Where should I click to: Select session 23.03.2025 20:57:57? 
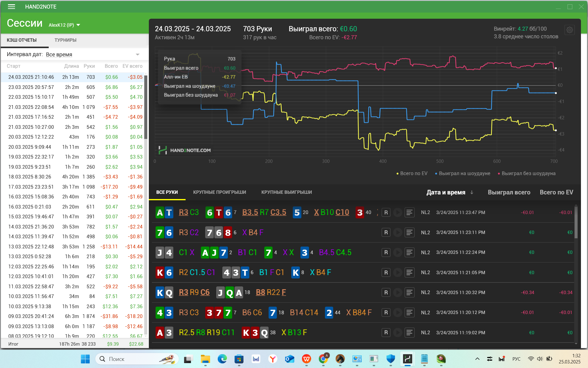click(73, 87)
